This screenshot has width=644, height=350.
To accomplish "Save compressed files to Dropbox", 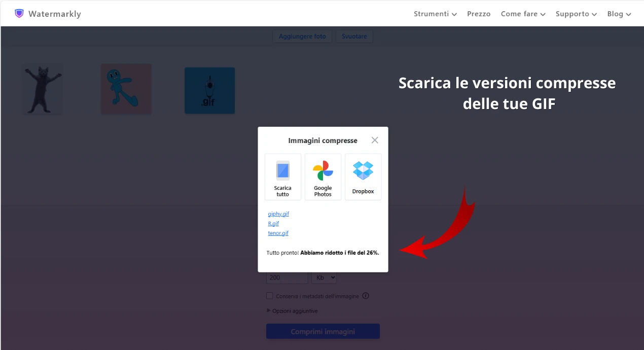I will [x=363, y=177].
